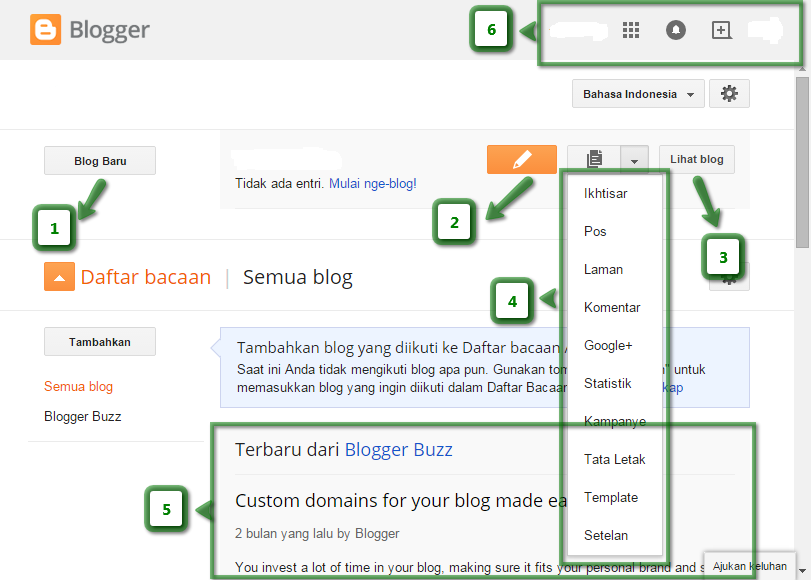Choose Kampanye from the dropdown menu
811x580 pixels.
click(614, 421)
